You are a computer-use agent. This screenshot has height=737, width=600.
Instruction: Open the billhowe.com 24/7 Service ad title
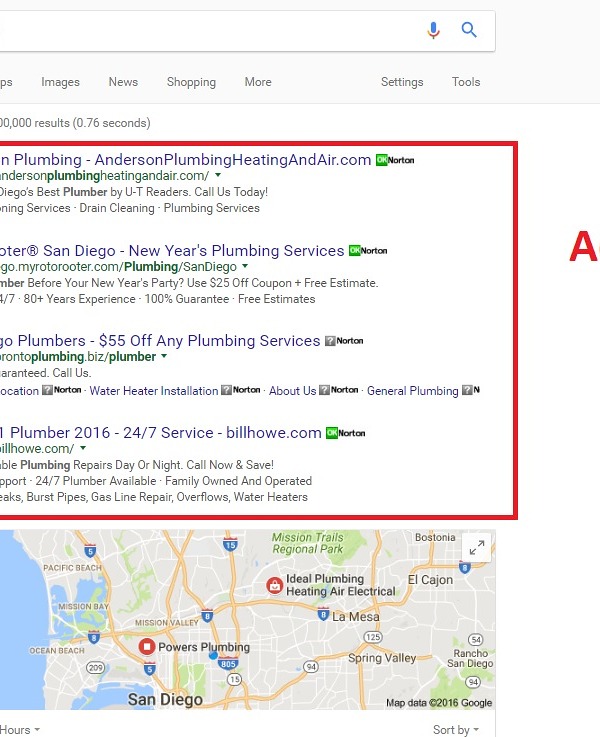[x=161, y=432]
